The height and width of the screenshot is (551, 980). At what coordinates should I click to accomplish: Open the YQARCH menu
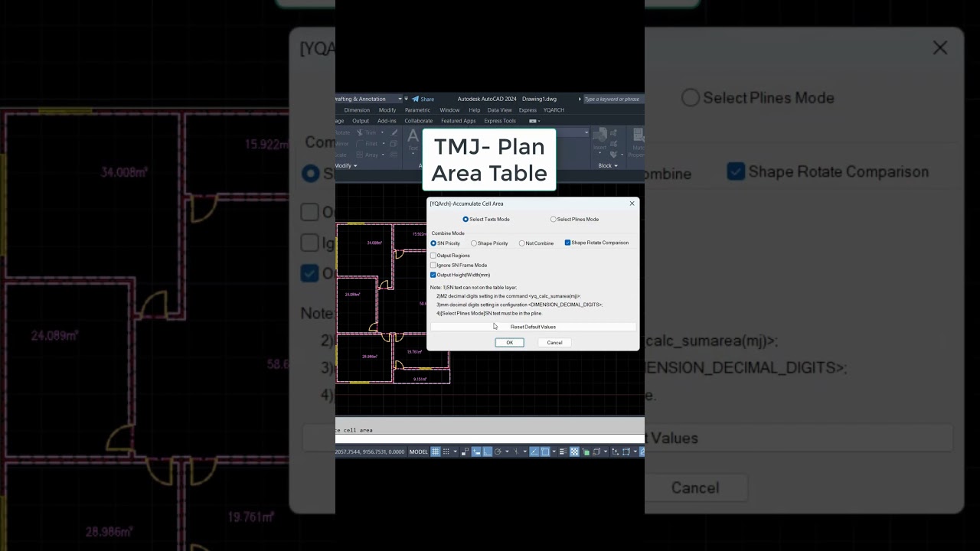pyautogui.click(x=554, y=110)
